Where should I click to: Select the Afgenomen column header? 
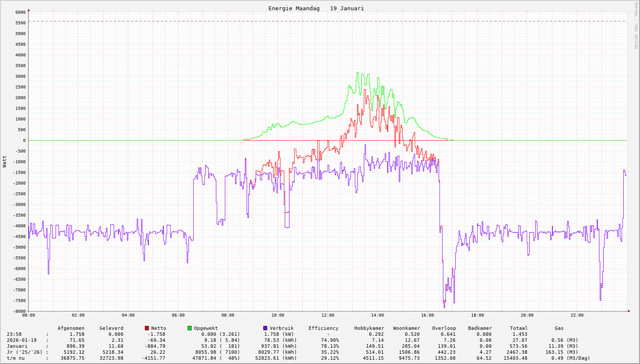(71, 328)
